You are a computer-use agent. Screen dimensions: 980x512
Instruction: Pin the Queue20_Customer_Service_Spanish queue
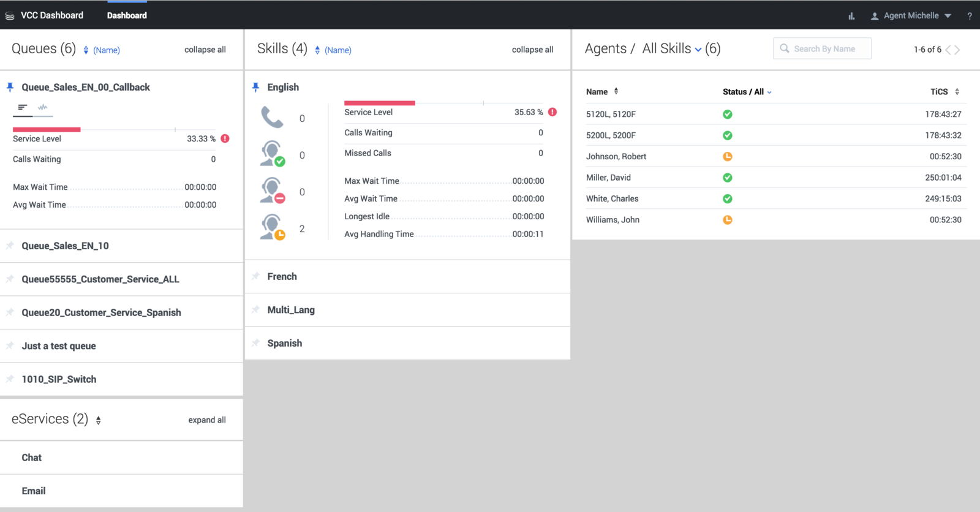click(10, 312)
